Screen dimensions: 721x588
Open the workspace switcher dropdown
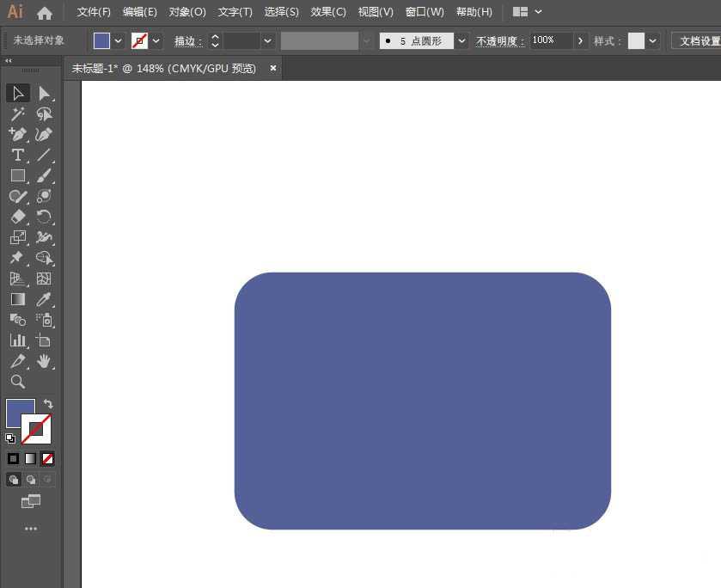point(538,12)
